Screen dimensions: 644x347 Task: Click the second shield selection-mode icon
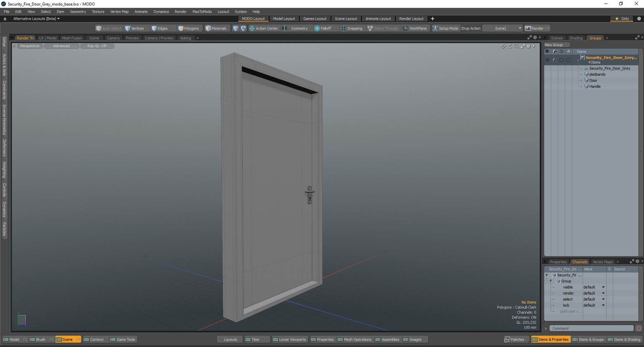[244, 28]
